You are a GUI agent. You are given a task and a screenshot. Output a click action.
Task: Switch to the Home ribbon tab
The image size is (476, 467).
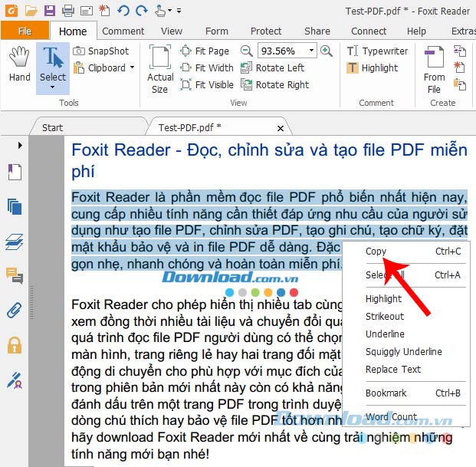73,31
